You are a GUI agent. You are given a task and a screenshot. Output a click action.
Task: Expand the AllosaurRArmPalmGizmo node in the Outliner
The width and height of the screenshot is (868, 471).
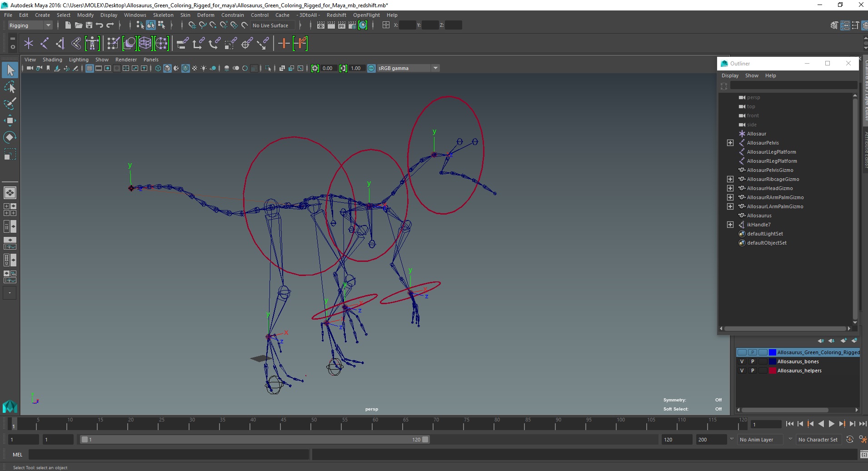[730, 197]
